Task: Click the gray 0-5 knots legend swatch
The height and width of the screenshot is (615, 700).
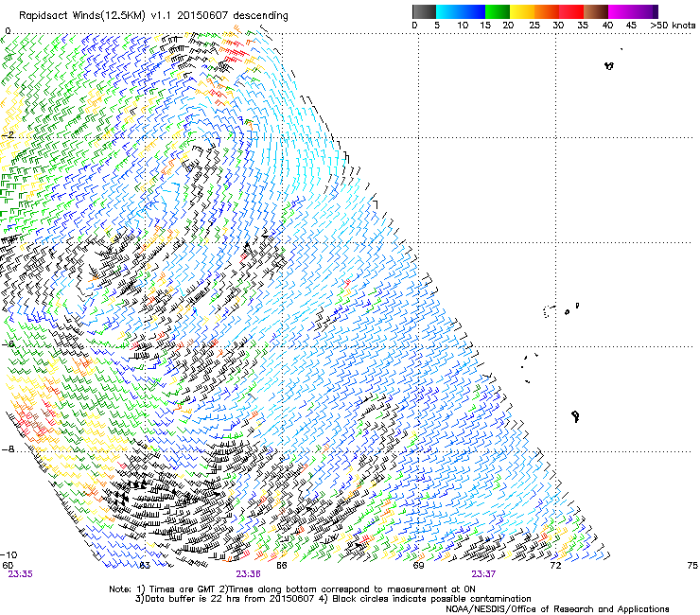Action: pos(424,11)
